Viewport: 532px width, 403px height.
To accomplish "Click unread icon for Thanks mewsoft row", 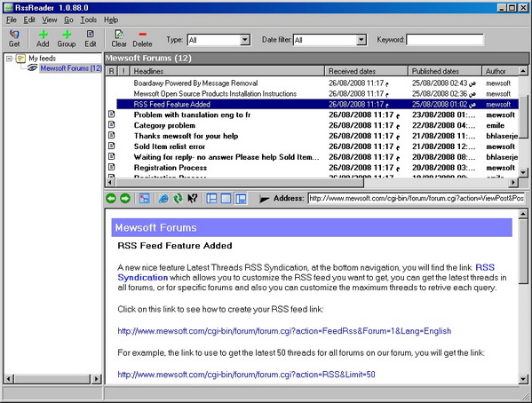I will (x=111, y=135).
